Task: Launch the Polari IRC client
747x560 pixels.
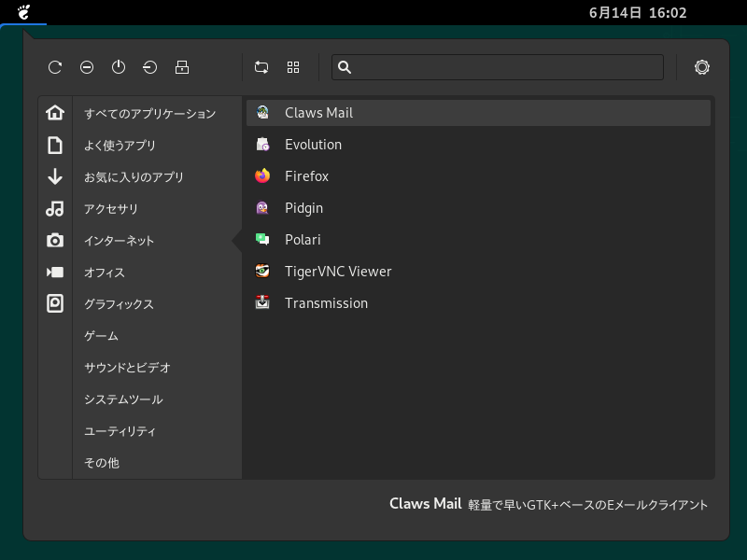Action: [x=478, y=240]
